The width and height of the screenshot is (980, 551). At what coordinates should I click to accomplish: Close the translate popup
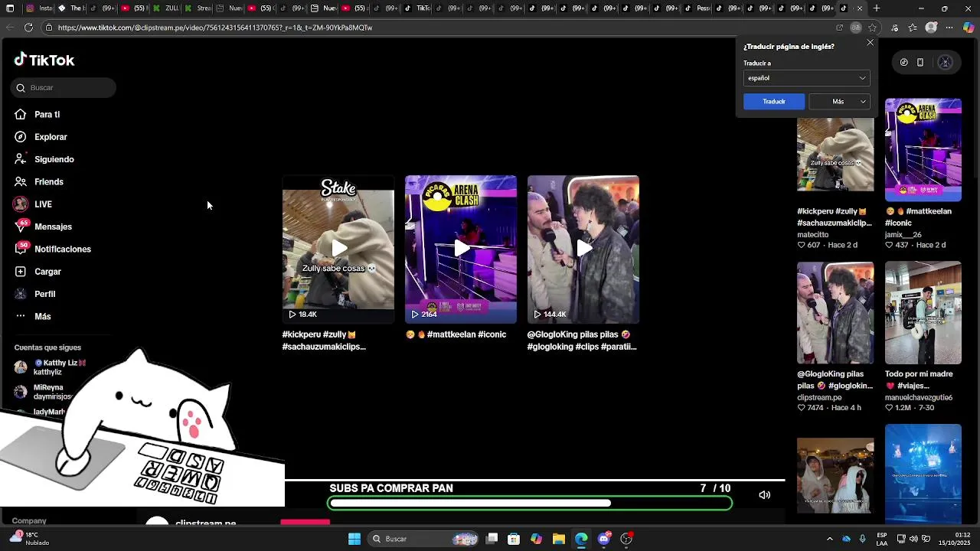coord(870,43)
